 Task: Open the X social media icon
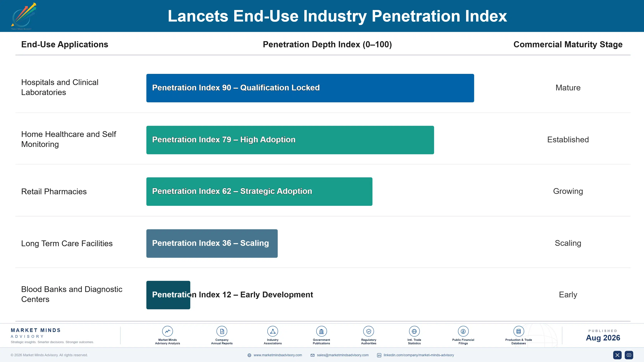[617, 355]
